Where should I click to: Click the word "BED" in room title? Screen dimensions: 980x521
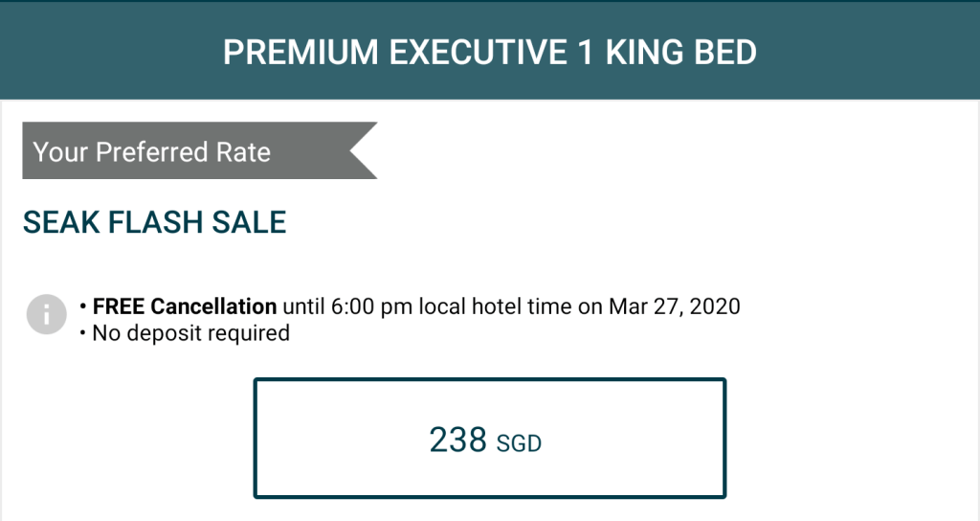pos(730,52)
